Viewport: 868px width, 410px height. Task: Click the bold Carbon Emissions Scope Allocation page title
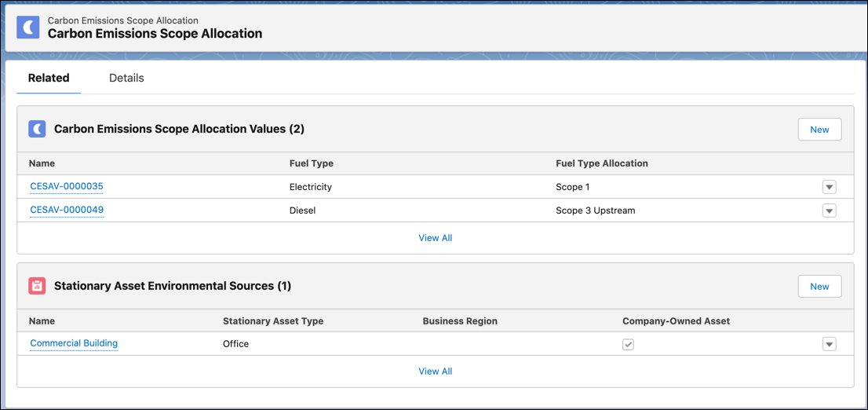(155, 33)
